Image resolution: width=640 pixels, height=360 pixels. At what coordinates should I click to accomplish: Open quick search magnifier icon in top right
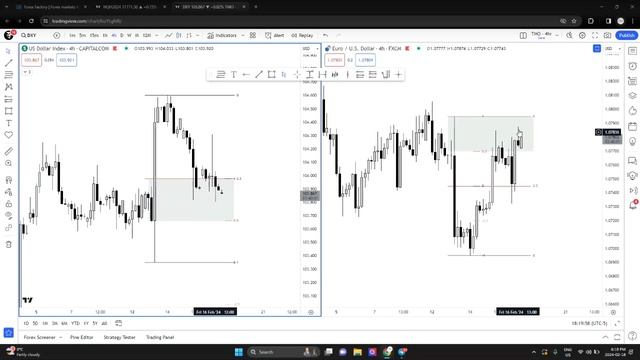(569, 36)
